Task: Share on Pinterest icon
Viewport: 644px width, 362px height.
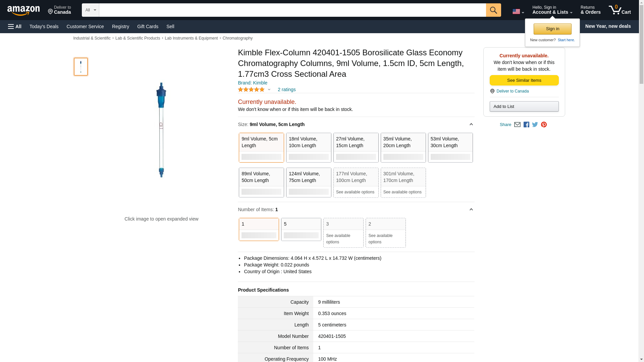Action: [544, 125]
